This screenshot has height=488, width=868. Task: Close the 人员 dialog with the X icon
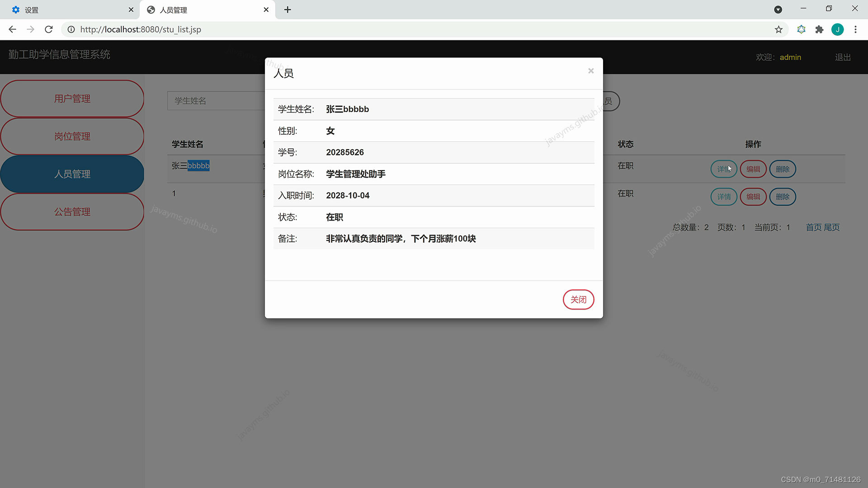click(x=590, y=71)
